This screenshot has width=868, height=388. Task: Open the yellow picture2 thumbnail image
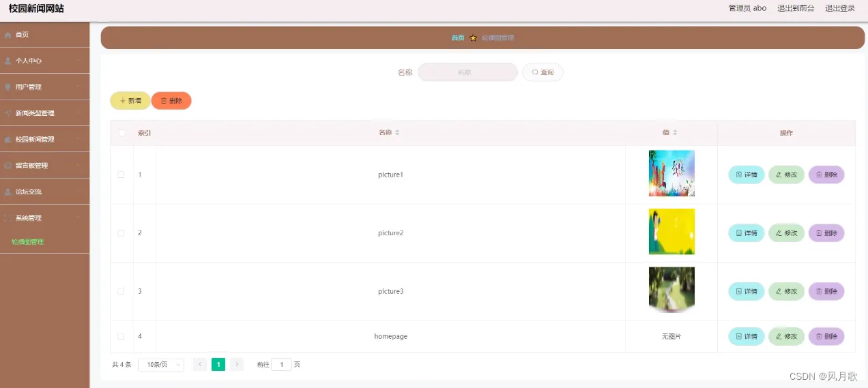coord(671,232)
